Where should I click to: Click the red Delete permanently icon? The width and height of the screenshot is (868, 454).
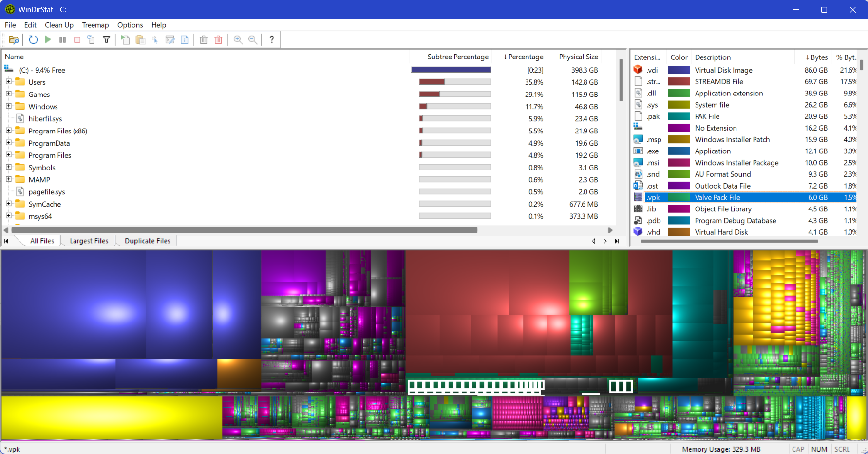tap(218, 40)
